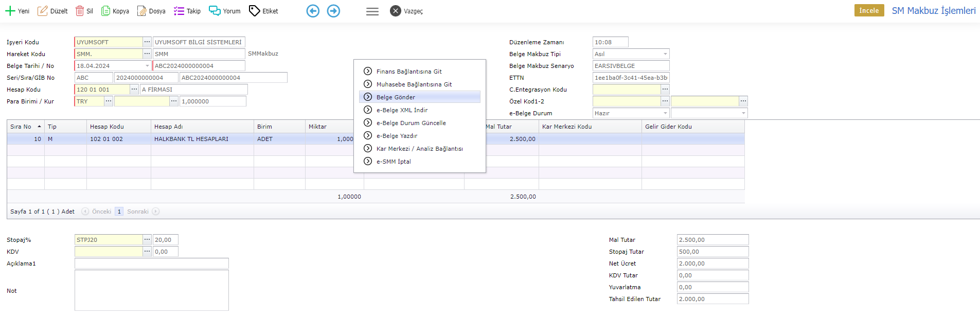Image resolution: width=980 pixels, height=317 pixels.
Task: Click the ADET unit cell
Action: (279, 139)
